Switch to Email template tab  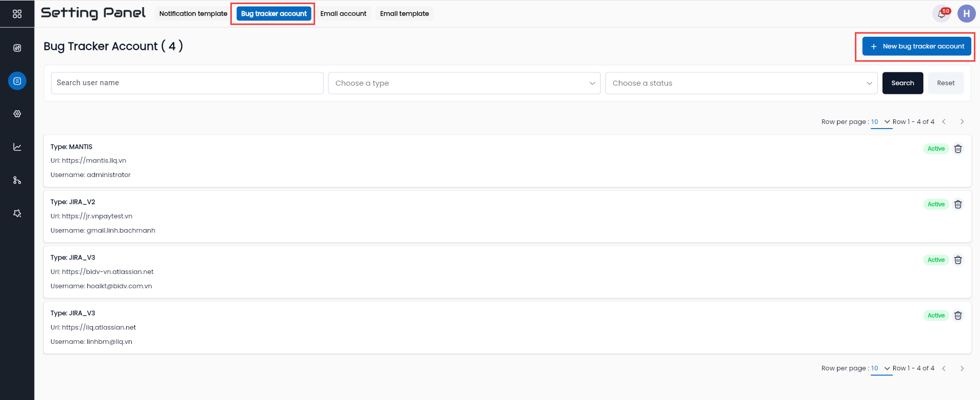coord(404,14)
